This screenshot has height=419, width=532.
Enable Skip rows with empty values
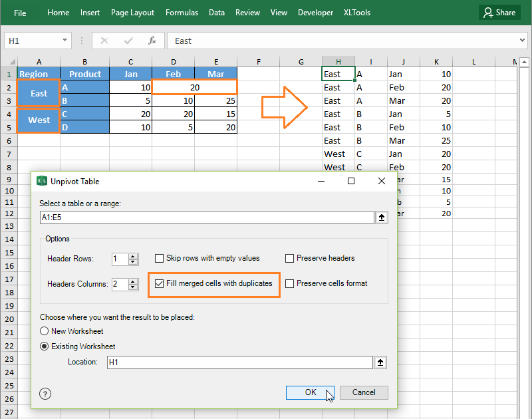[x=158, y=259]
